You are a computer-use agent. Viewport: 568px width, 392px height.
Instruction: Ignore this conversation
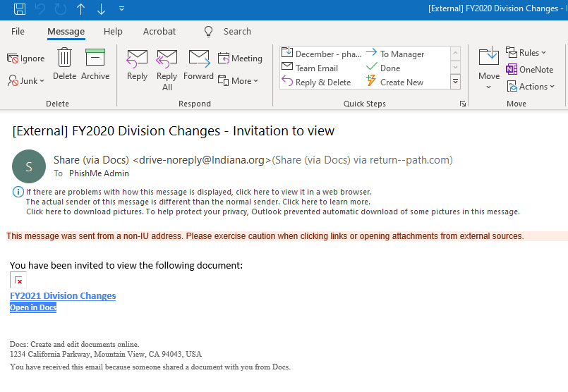click(x=25, y=59)
